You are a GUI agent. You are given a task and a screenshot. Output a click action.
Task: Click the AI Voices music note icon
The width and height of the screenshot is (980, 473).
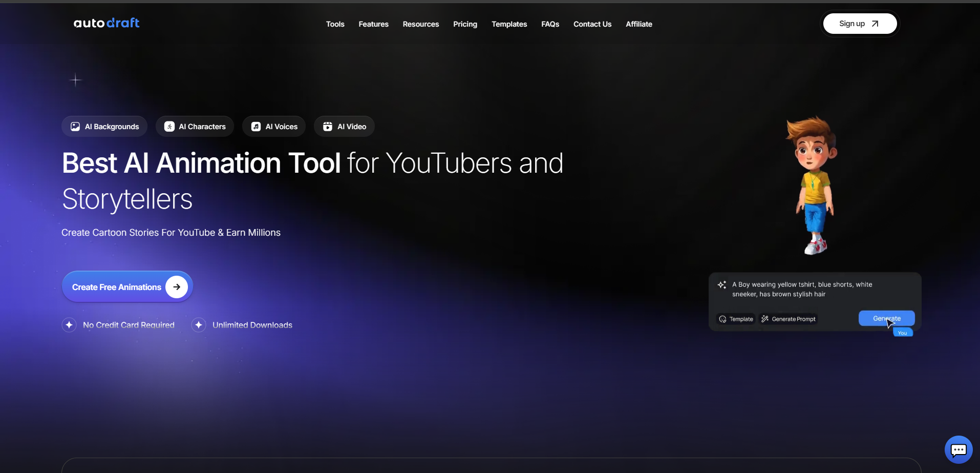click(x=255, y=127)
